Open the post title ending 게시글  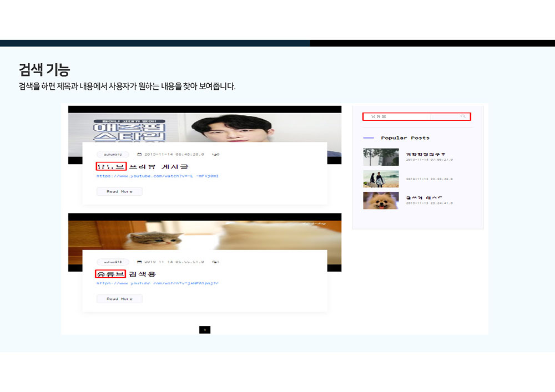142,166
